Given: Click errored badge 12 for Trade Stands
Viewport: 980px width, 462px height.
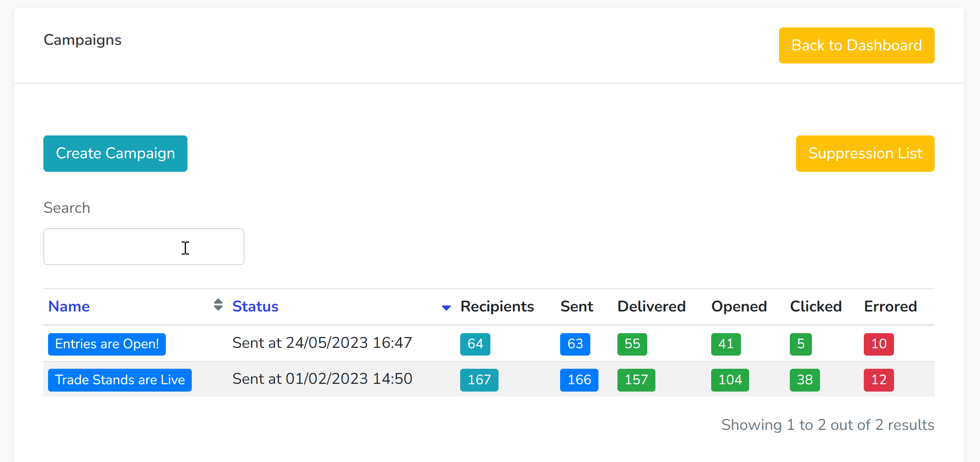Looking at the screenshot, I should [879, 380].
